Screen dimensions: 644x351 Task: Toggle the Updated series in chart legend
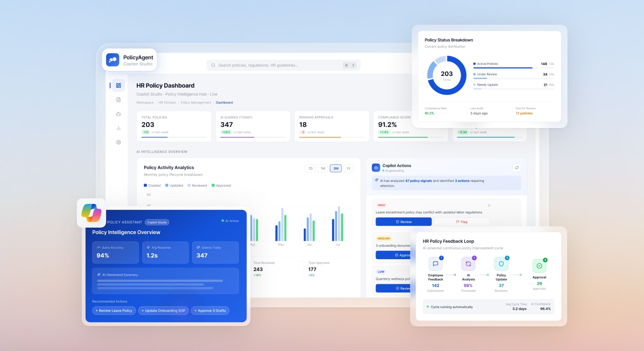tap(174, 185)
